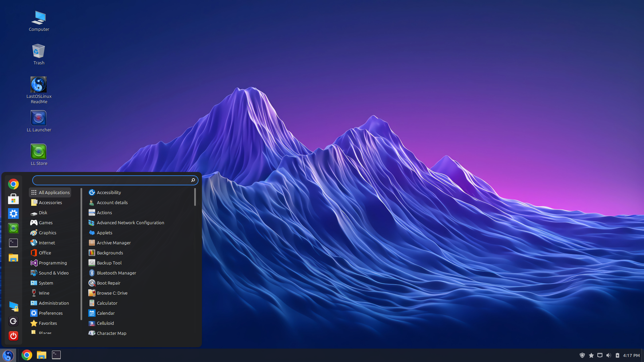Click the 4:17 PM clock

coord(631,355)
